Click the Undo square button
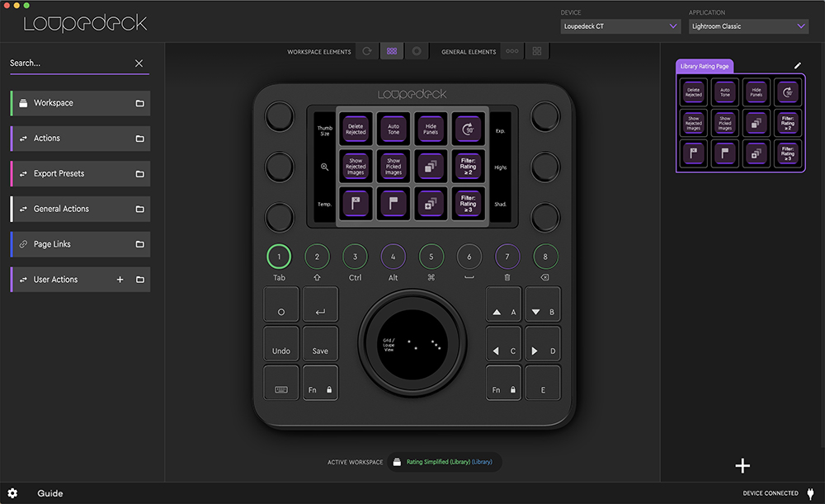 click(x=281, y=343)
